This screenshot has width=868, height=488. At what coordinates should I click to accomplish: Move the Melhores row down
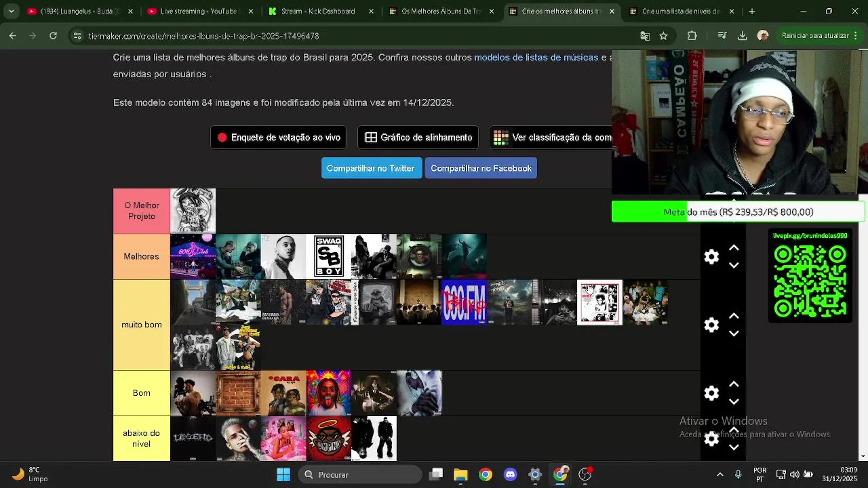(x=734, y=266)
